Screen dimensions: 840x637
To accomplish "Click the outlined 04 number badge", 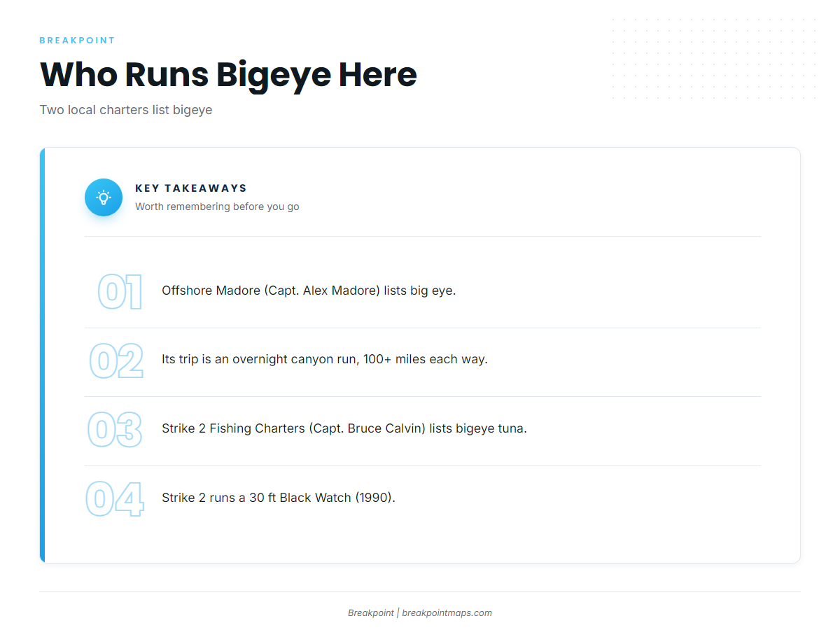I will (115, 499).
